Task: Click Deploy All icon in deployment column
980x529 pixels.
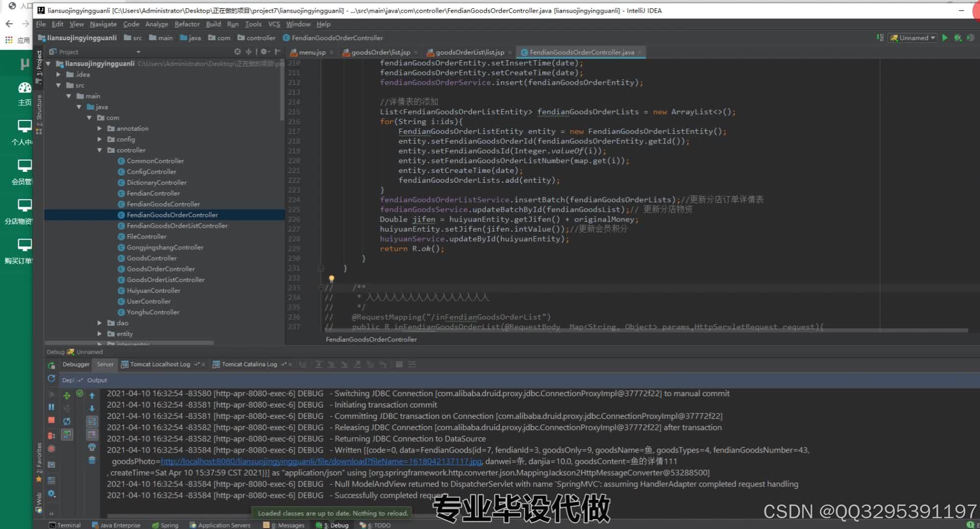Action: click(67, 396)
